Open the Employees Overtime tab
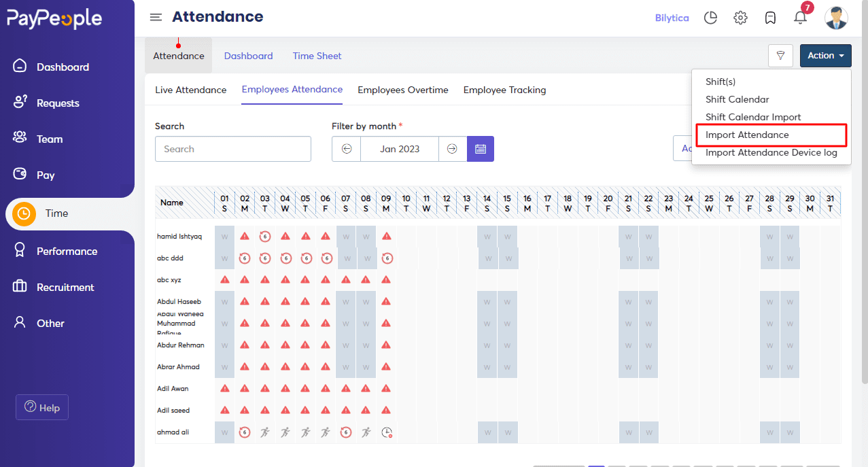Screen dimensions: 868x467 point(403,90)
